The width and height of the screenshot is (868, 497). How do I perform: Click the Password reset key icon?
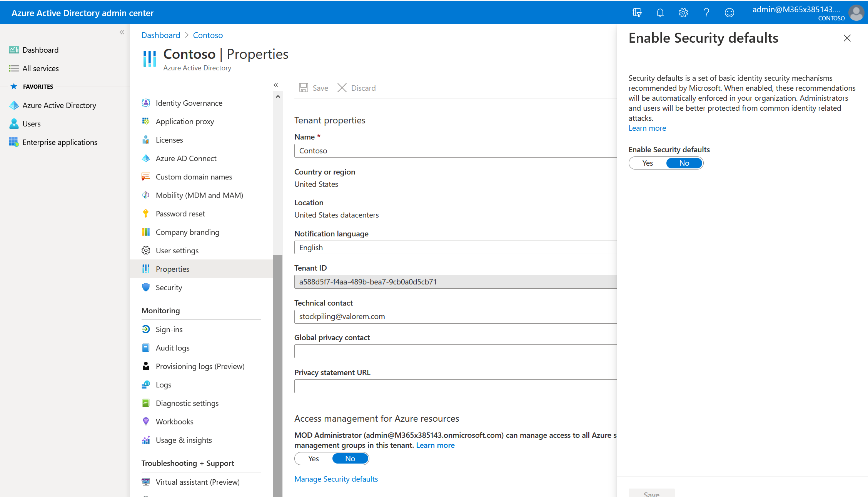pyautogui.click(x=146, y=214)
